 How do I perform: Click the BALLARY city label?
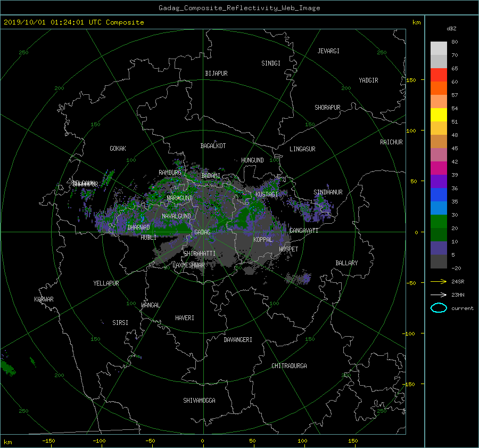pyautogui.click(x=346, y=263)
